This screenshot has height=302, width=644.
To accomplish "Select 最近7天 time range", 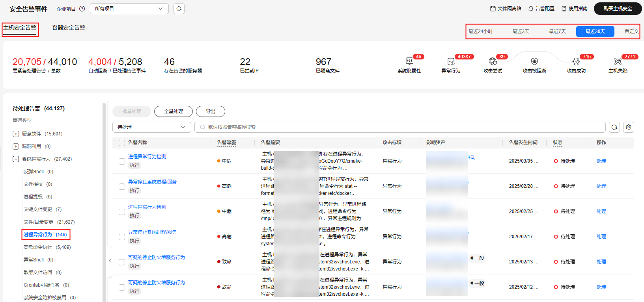I will point(557,31).
